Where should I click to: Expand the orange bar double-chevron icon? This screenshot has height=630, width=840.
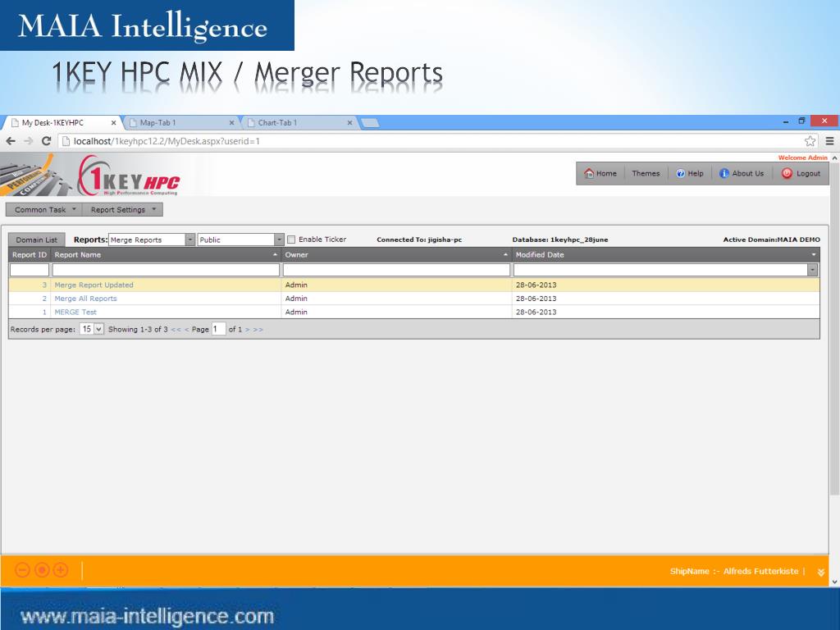[820, 572]
